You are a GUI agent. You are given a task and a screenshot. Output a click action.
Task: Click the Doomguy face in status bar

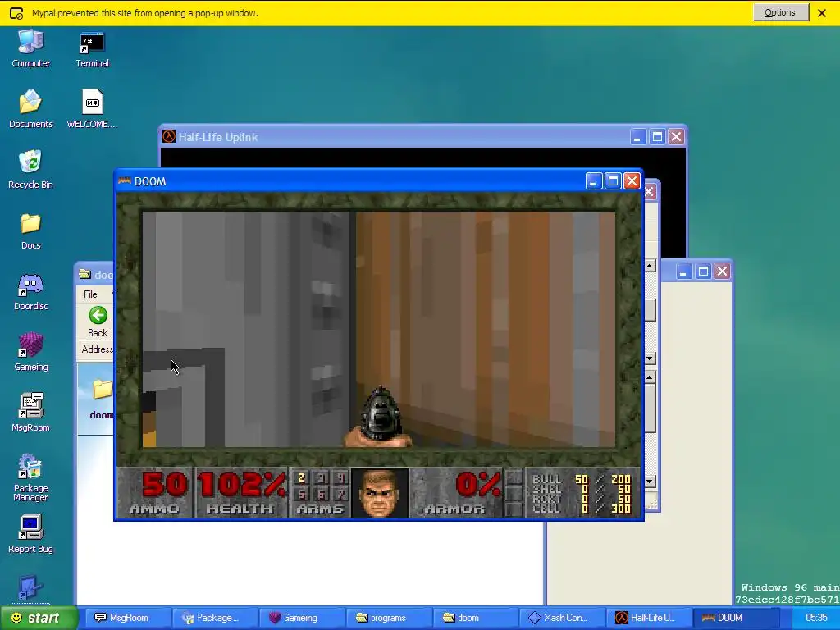(379, 493)
